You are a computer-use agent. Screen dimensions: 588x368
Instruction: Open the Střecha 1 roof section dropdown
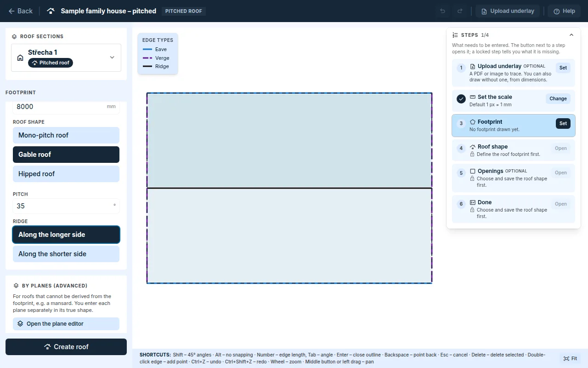pos(66,57)
